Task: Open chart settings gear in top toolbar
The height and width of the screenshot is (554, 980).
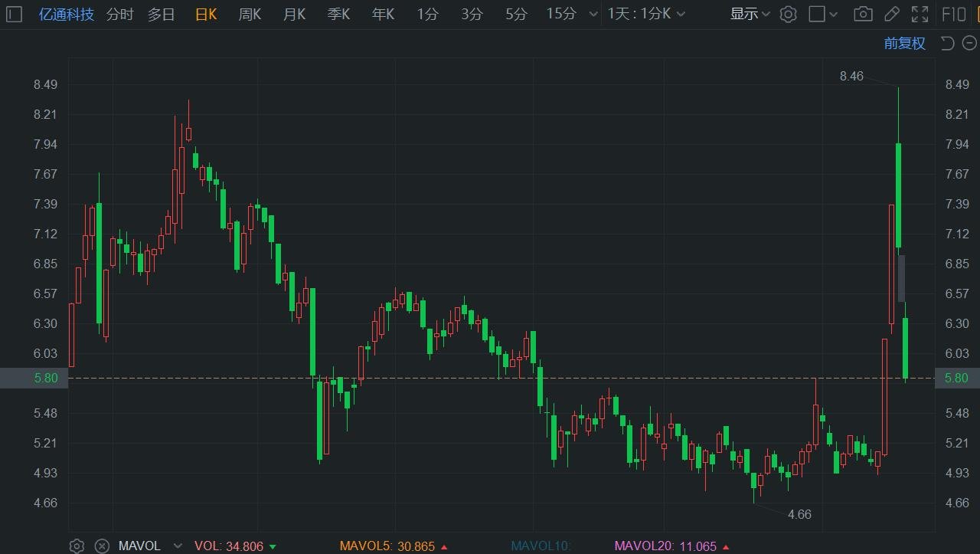Action: click(789, 14)
